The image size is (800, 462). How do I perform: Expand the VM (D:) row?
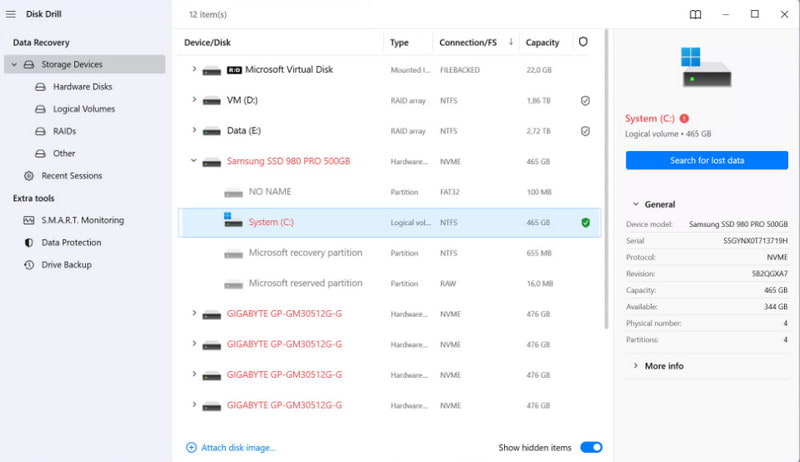coord(194,99)
